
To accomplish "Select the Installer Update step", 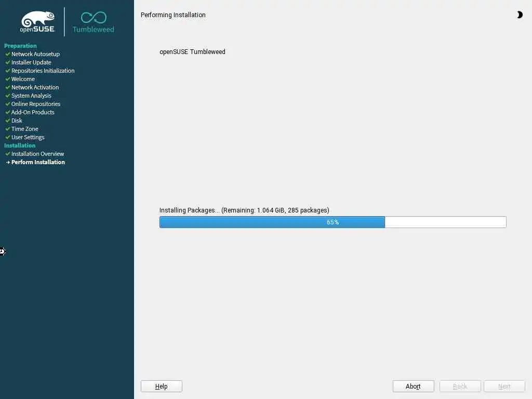I will (x=31, y=62).
